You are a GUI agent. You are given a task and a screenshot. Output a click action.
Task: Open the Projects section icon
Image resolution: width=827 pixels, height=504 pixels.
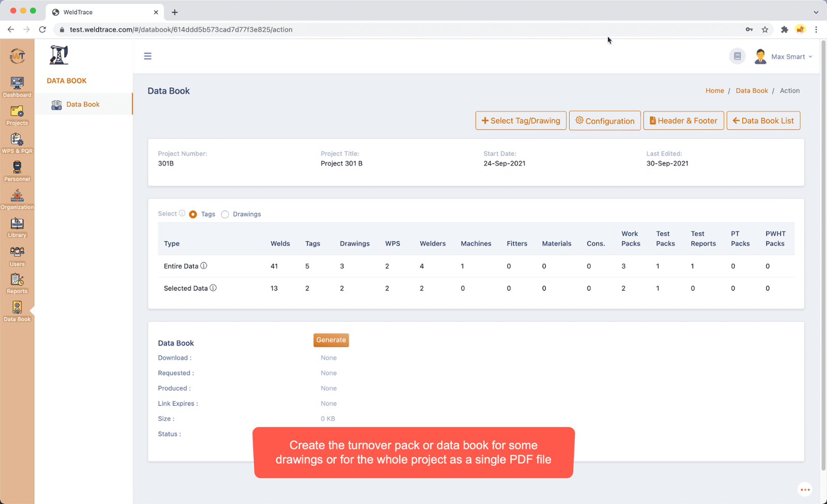pyautogui.click(x=17, y=114)
